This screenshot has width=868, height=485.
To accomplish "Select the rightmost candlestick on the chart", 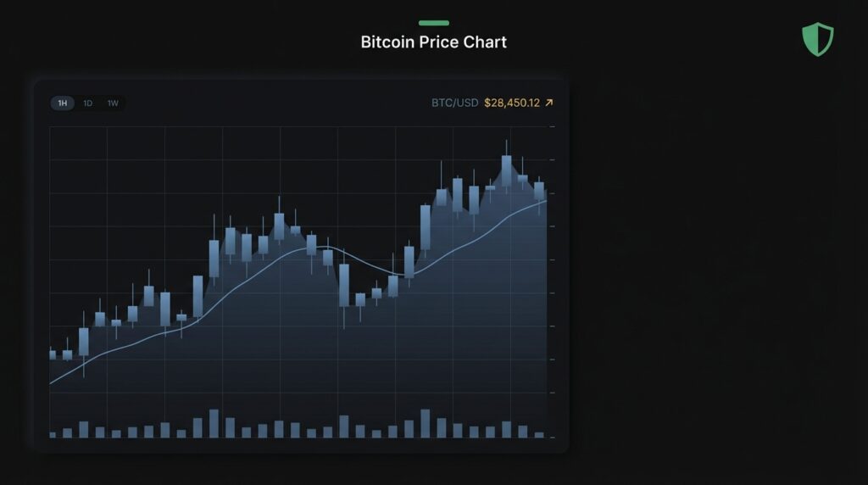I will point(539,190).
